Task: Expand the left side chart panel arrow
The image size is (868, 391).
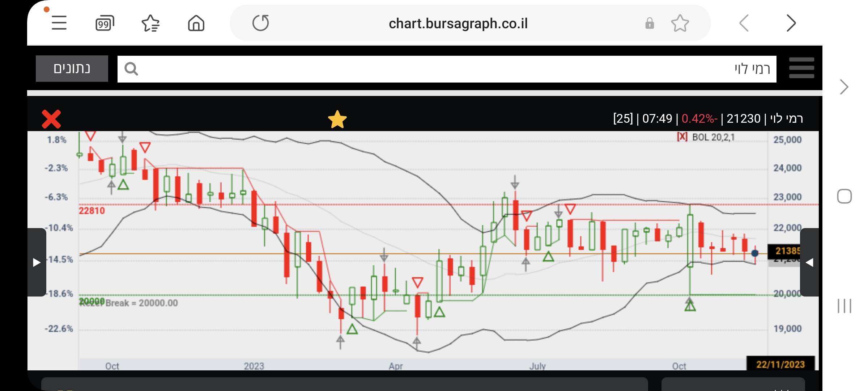Action: pos(37,262)
